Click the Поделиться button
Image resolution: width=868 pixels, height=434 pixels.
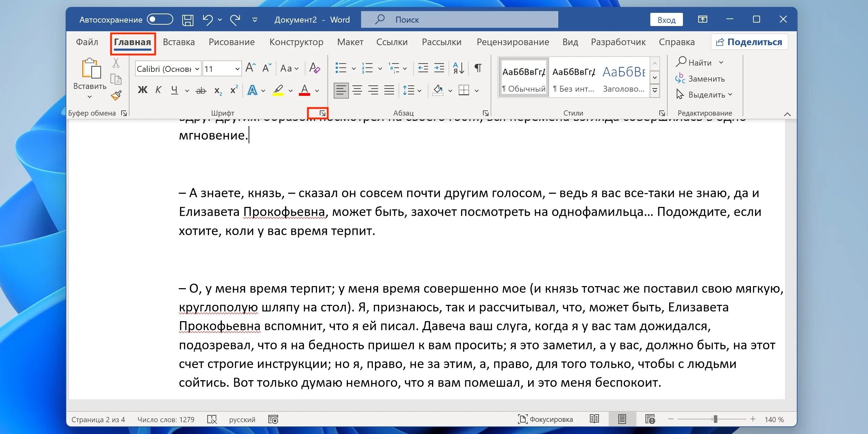(x=749, y=42)
